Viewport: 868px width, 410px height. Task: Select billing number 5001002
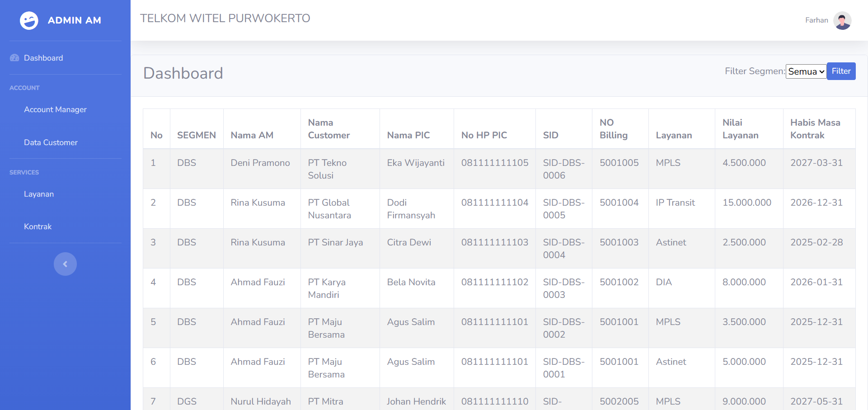pyautogui.click(x=619, y=282)
